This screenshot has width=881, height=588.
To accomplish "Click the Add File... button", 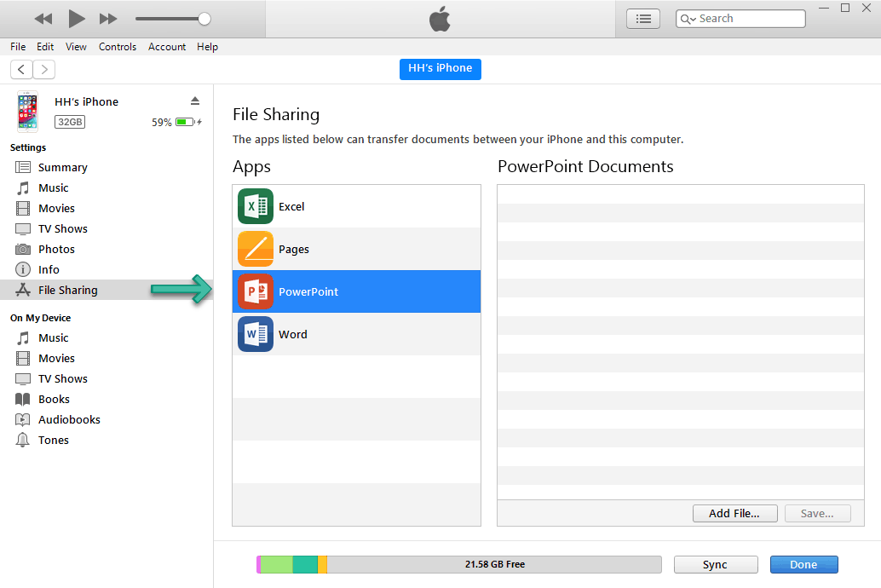I will [x=735, y=513].
